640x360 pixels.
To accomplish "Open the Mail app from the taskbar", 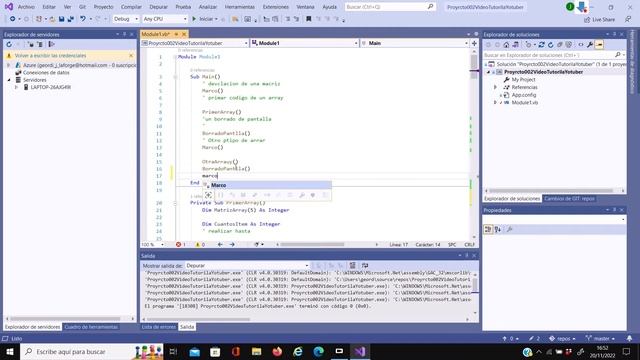I will tap(195, 351).
